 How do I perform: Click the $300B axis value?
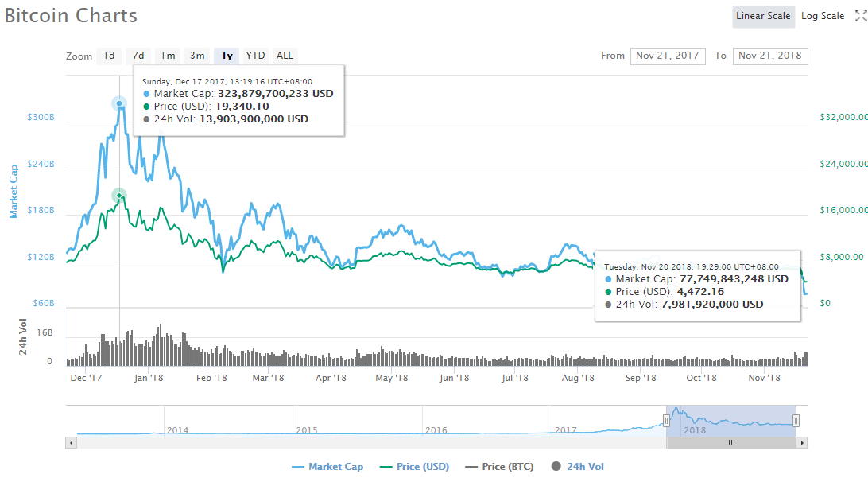tap(41, 118)
